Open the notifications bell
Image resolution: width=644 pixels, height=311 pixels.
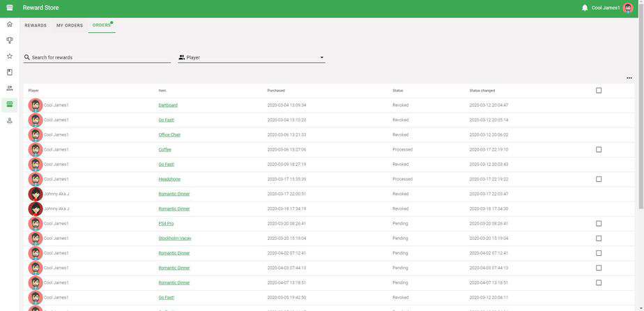585,8
